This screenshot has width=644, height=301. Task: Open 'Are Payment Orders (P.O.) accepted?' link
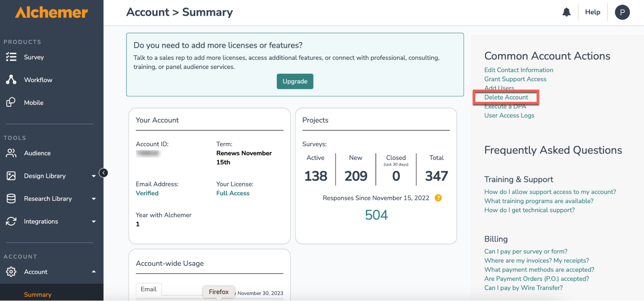536,278
